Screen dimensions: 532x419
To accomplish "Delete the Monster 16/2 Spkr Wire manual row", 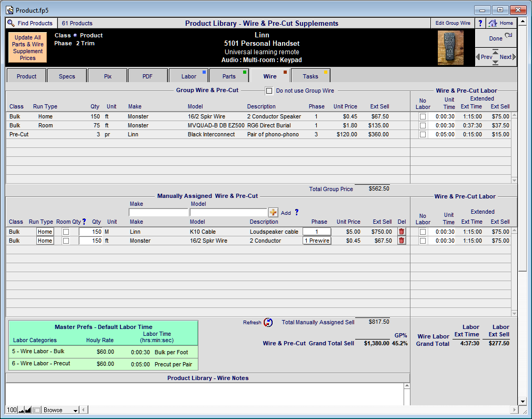I will [401, 241].
